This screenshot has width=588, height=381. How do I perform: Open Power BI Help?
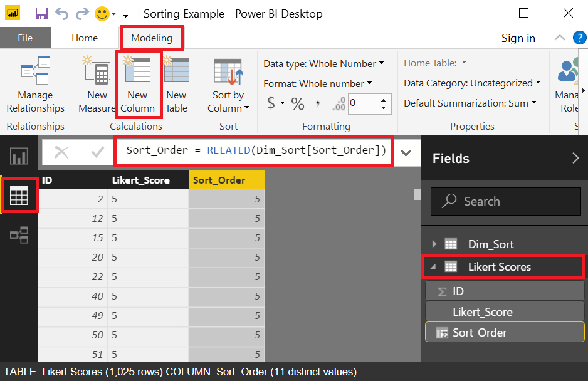580,38
